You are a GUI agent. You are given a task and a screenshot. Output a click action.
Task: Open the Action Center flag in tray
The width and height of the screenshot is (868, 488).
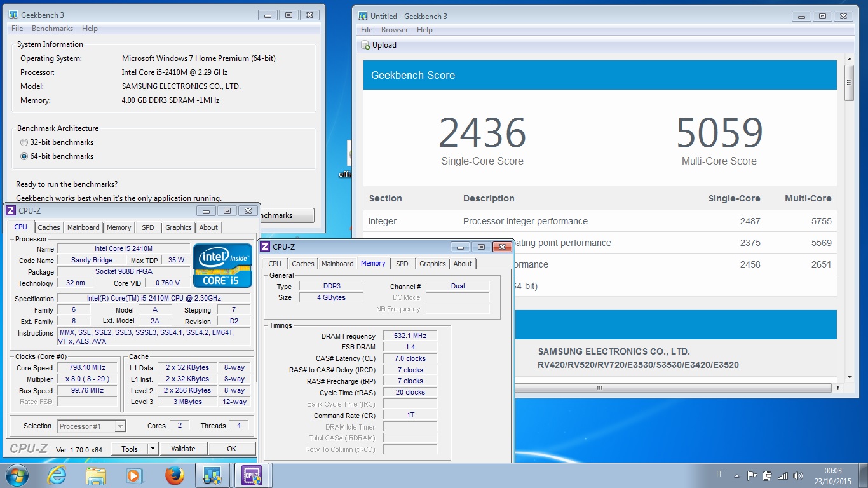(x=752, y=475)
